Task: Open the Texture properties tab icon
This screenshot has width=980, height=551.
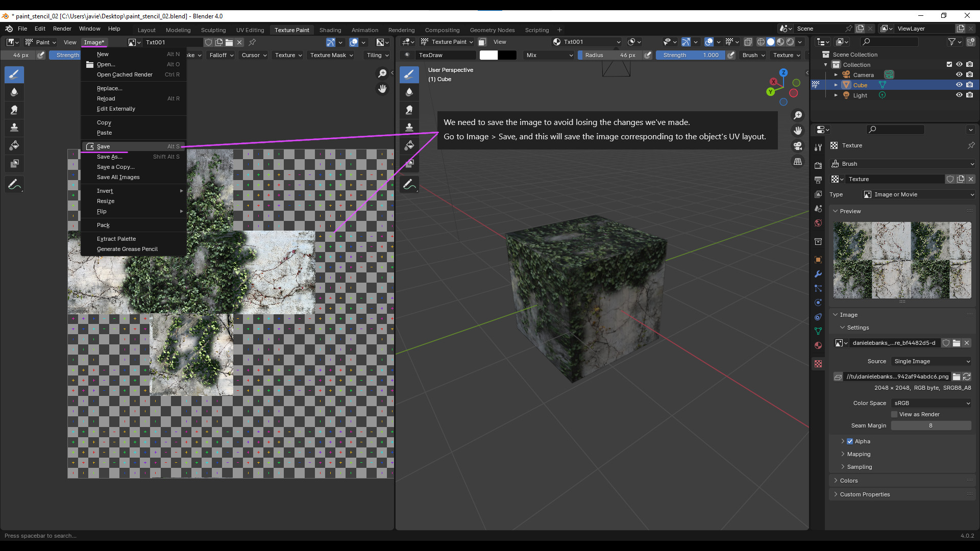Action: (x=818, y=364)
